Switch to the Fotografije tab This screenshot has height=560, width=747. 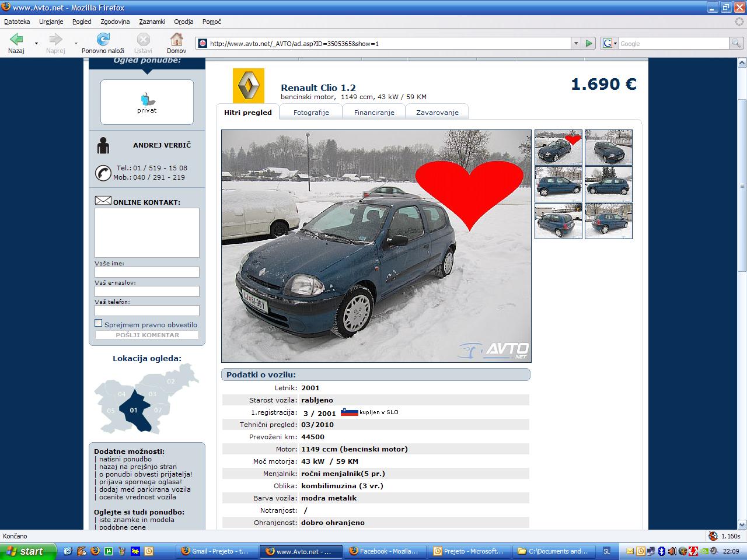pyautogui.click(x=311, y=113)
